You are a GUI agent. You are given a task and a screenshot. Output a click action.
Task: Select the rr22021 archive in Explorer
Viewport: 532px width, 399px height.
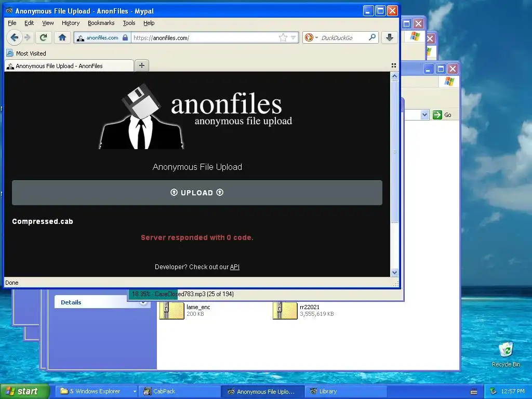pos(303,311)
